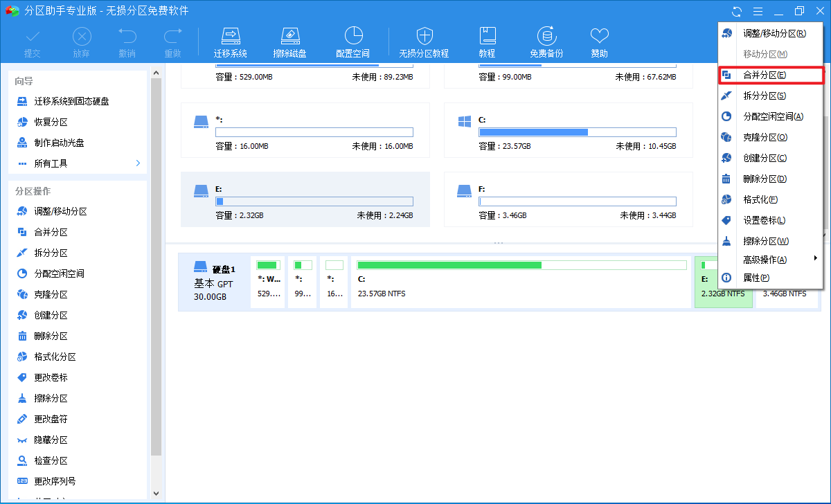Screen dimensions: 831x504
Task: Open the 迁移系统 toolbar tool
Action: coord(230,43)
